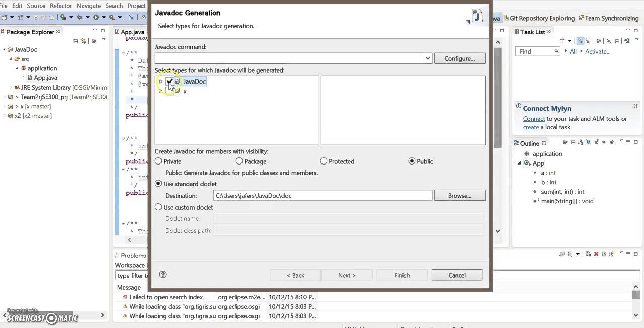Click Delete log red X in Problems toolbar

click(x=596, y=254)
